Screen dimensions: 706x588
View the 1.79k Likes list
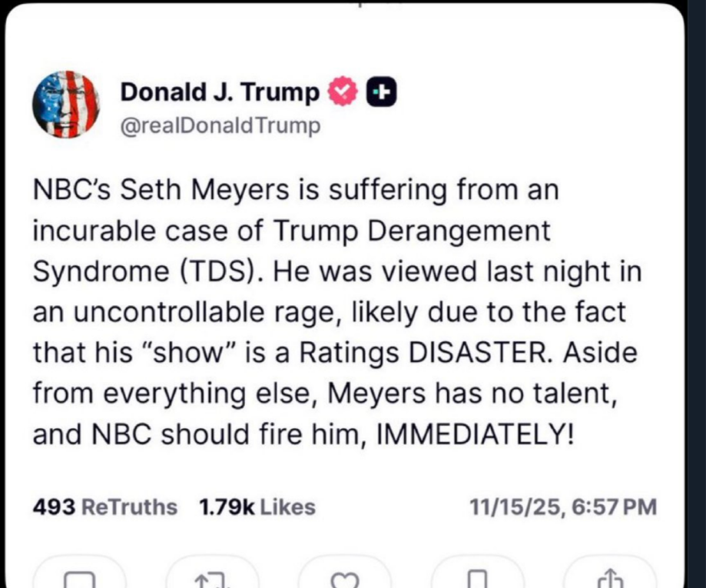click(257, 507)
